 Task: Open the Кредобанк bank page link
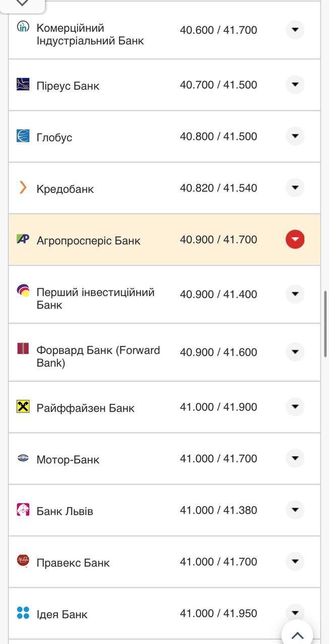64,188
